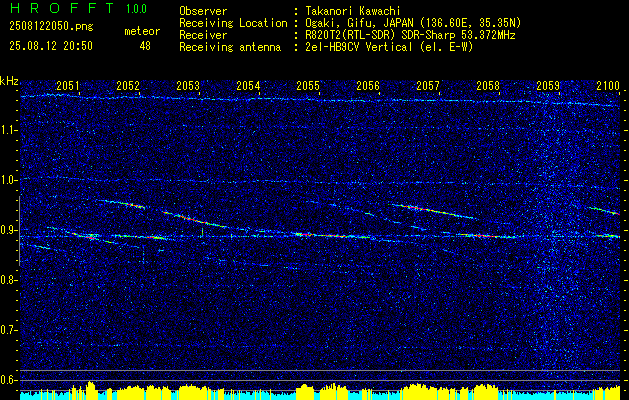Click the 1.0 kHz frequency label
The width and height of the screenshot is (629, 400).
[9, 180]
